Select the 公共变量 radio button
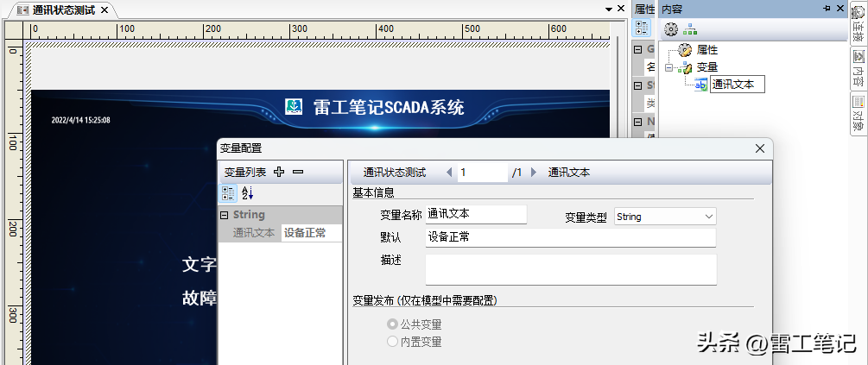This screenshot has height=365, width=868. [393, 324]
